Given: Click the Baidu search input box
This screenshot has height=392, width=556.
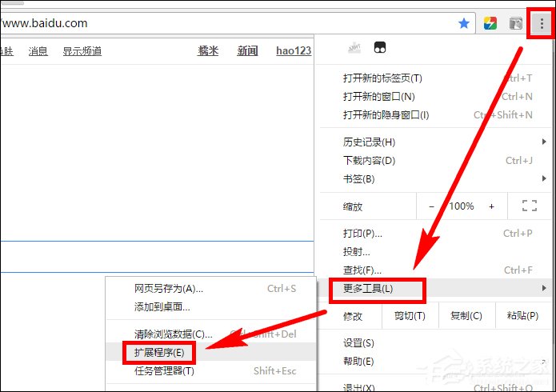Looking at the screenshot, I should point(157,257).
